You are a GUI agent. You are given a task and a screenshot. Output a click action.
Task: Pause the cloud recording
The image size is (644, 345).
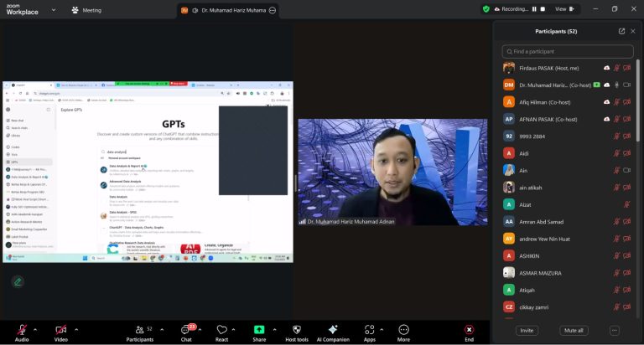[535, 9]
